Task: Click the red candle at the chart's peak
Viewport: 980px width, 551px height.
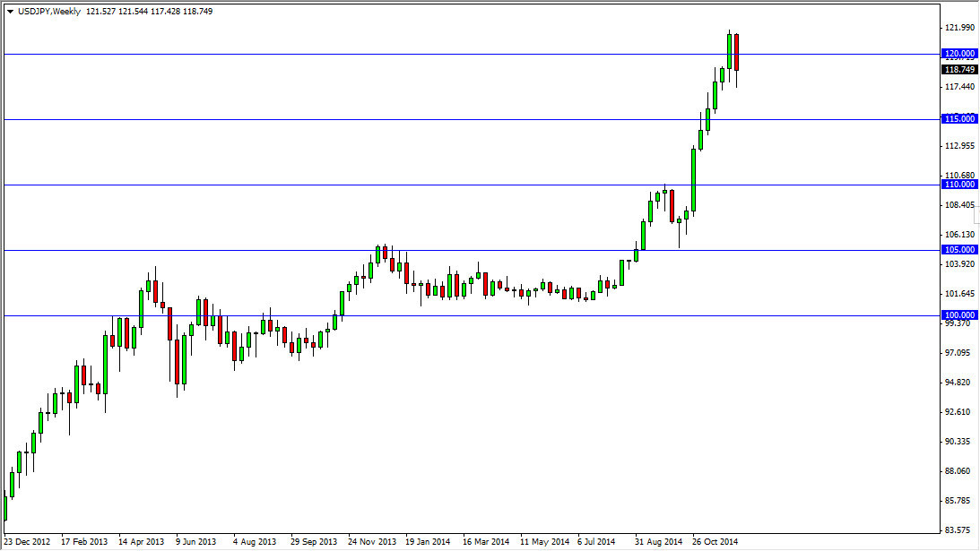Action: coord(735,54)
